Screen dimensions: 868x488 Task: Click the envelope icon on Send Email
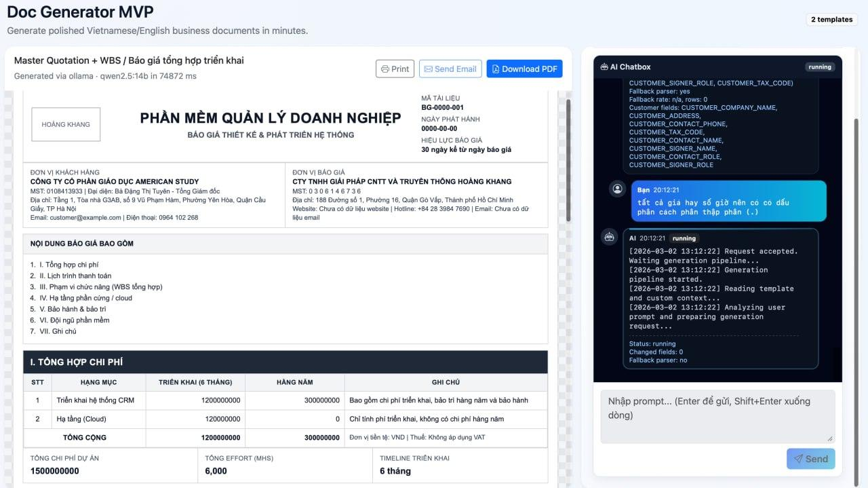[429, 69]
